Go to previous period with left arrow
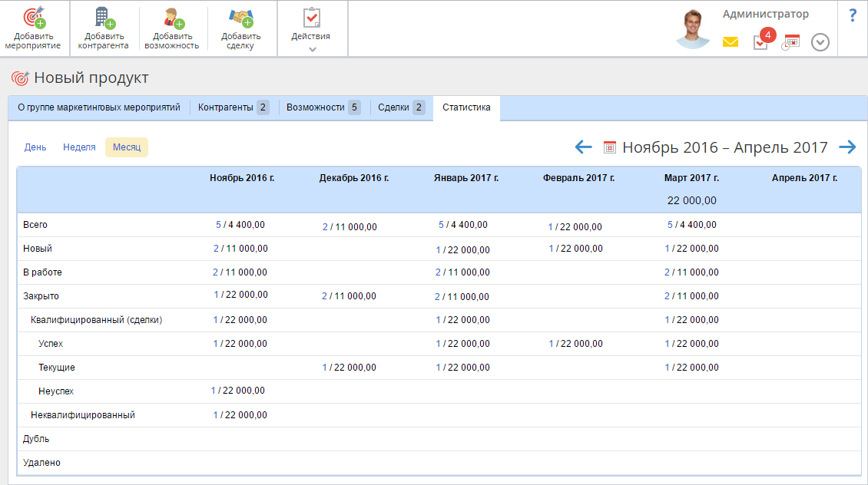This screenshot has height=485, width=868. [584, 147]
